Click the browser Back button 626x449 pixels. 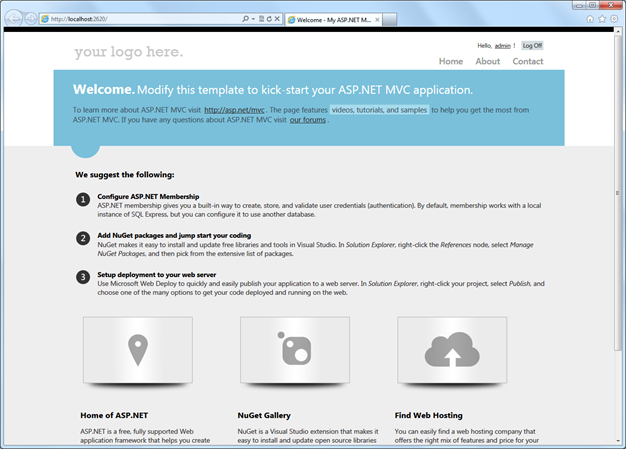tap(12, 19)
